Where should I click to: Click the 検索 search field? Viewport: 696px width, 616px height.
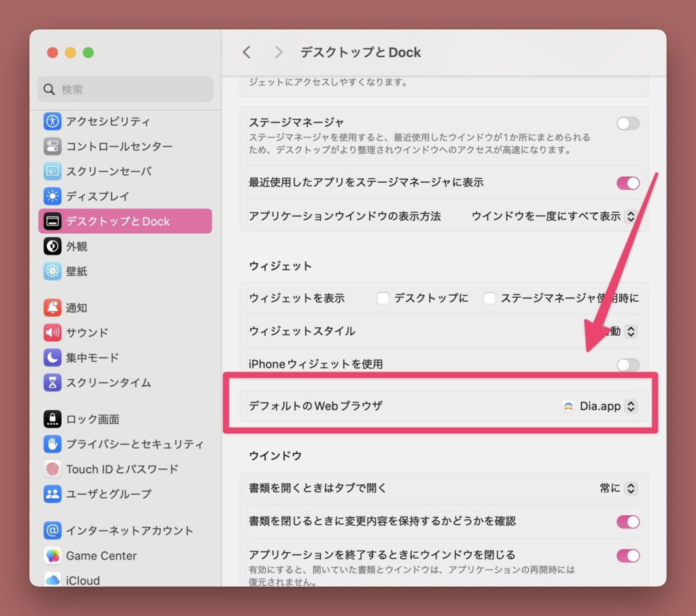tap(125, 89)
